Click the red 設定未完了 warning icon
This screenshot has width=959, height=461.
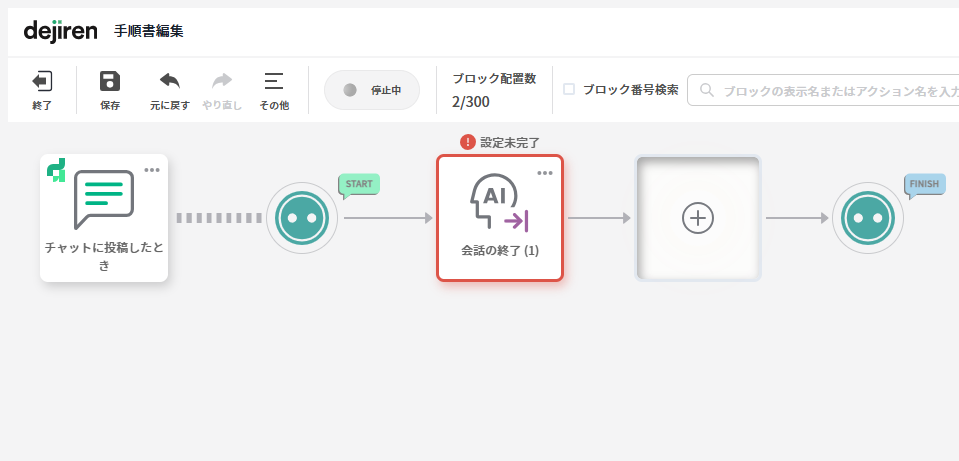click(467, 142)
